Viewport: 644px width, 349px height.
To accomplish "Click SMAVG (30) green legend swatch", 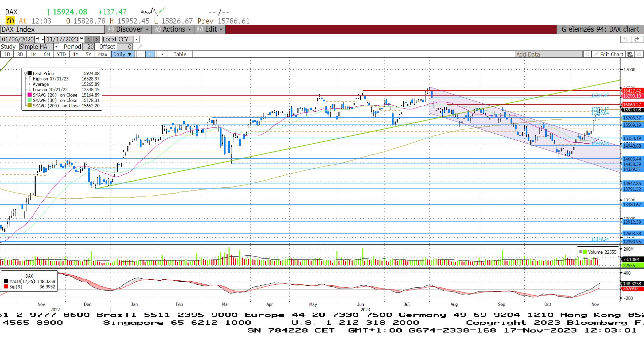I will pyautogui.click(x=30, y=100).
